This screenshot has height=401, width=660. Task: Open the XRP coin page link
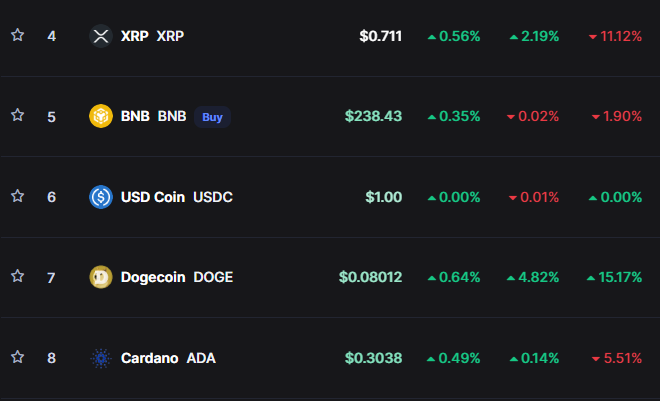152,36
